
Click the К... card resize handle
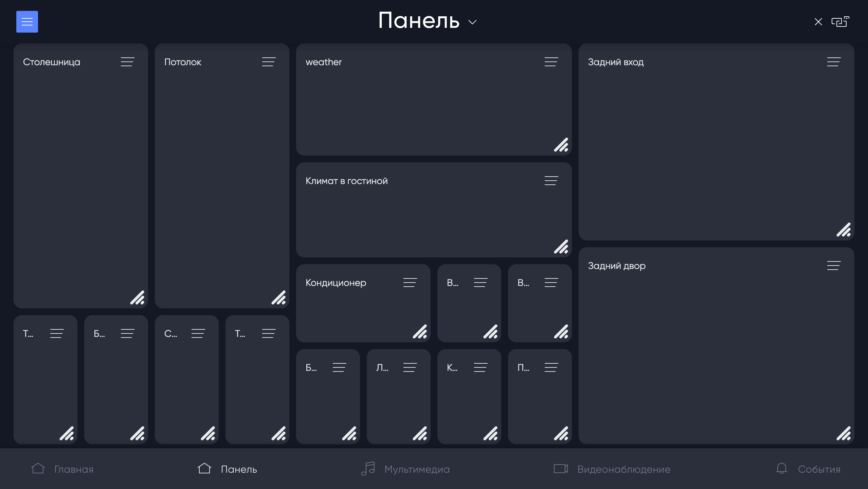(x=491, y=433)
